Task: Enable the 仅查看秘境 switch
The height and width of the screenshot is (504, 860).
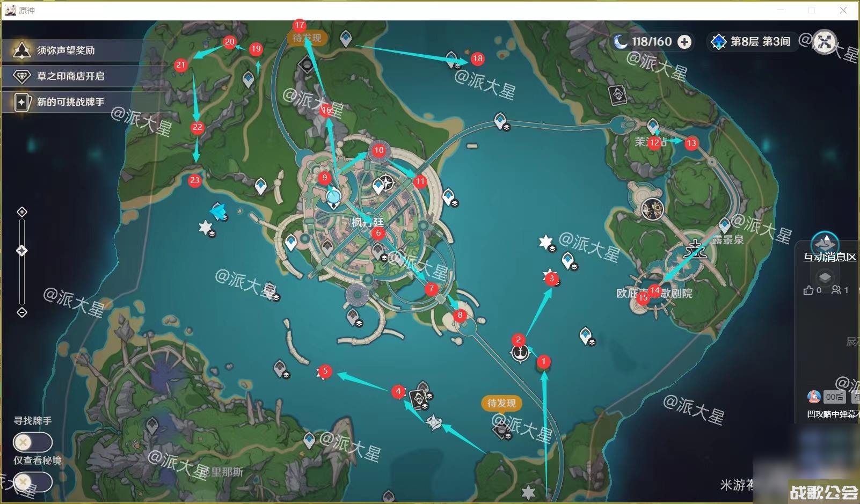Action: coord(32,482)
